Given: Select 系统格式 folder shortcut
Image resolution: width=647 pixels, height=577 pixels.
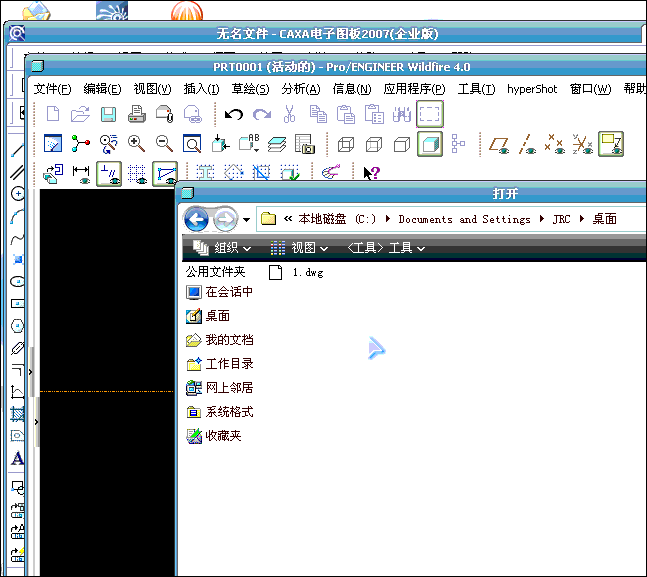Looking at the screenshot, I should click(x=219, y=412).
